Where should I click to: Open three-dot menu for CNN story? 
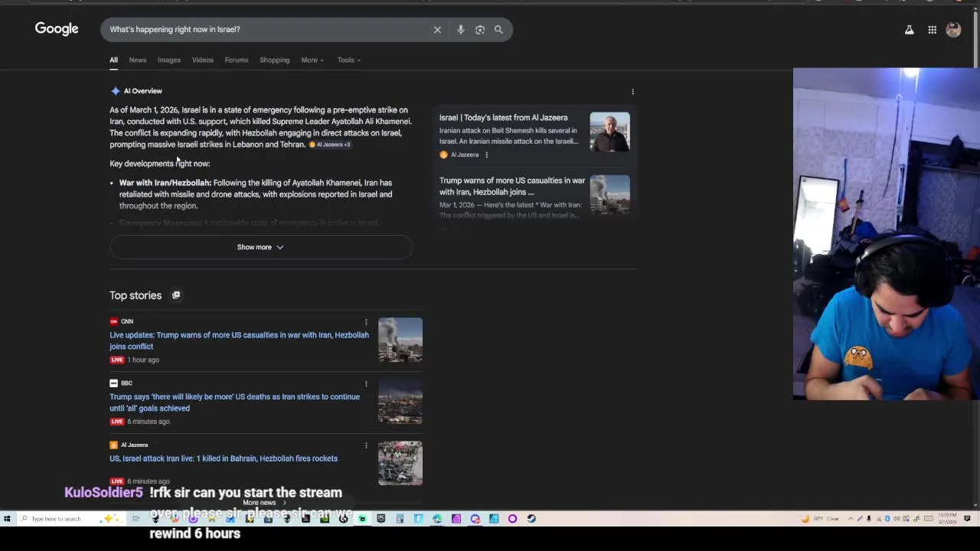[366, 322]
